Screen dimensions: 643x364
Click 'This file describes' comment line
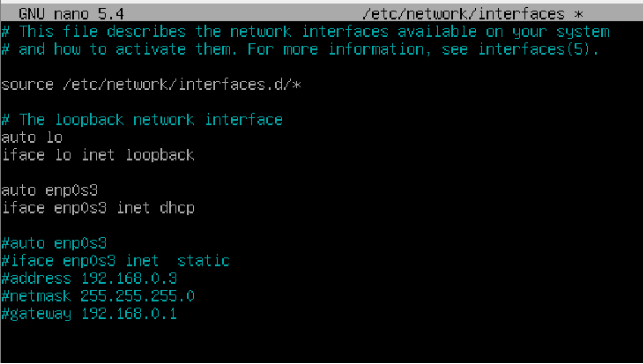(x=306, y=32)
